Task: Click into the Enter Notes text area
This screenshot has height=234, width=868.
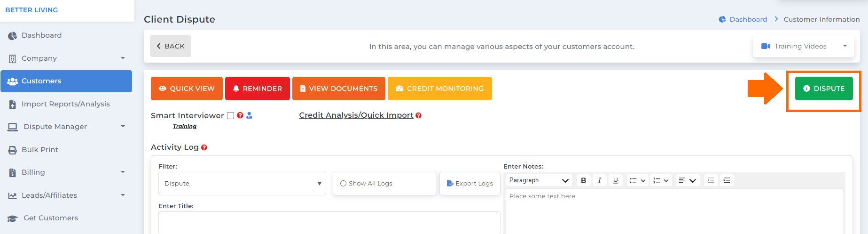Action: coord(674,211)
